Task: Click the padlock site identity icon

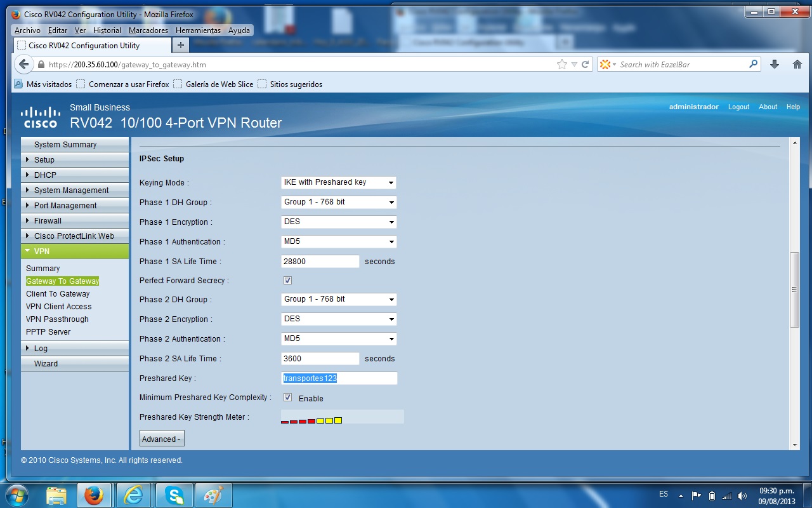Action: [41, 65]
